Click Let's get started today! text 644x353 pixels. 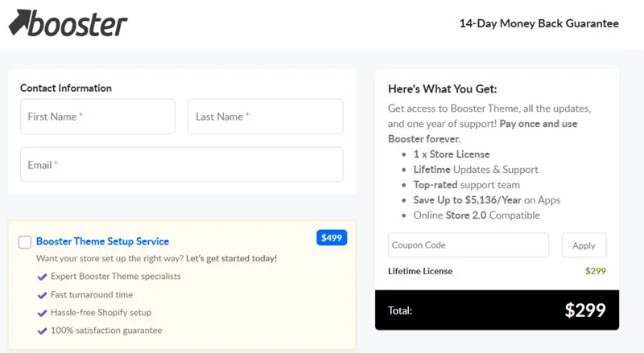(232, 258)
